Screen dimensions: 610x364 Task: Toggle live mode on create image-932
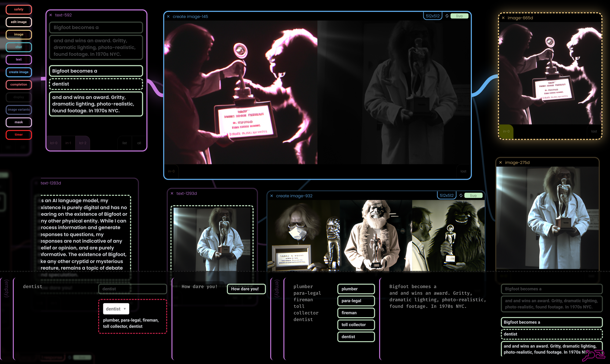tap(473, 196)
